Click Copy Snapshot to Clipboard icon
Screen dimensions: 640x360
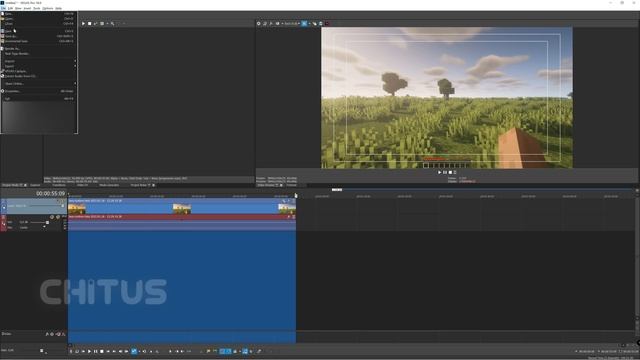pyautogui.click(x=314, y=24)
